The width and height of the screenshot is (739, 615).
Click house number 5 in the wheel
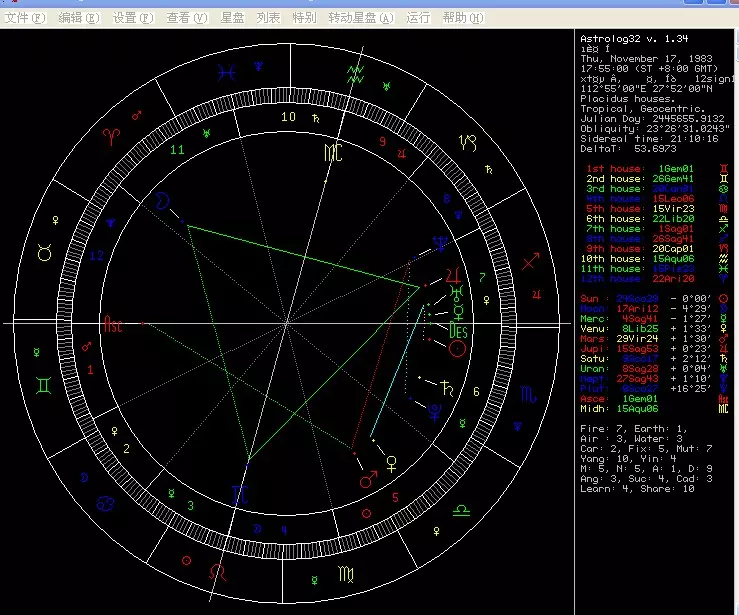[x=395, y=497]
